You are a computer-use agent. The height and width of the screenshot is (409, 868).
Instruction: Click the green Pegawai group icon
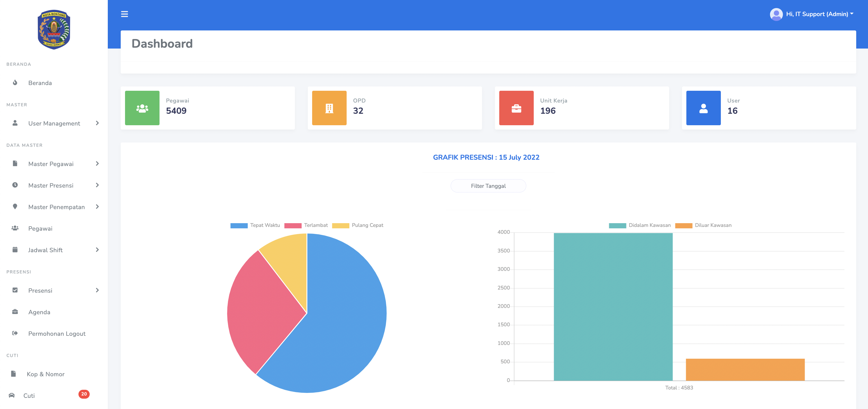point(142,108)
